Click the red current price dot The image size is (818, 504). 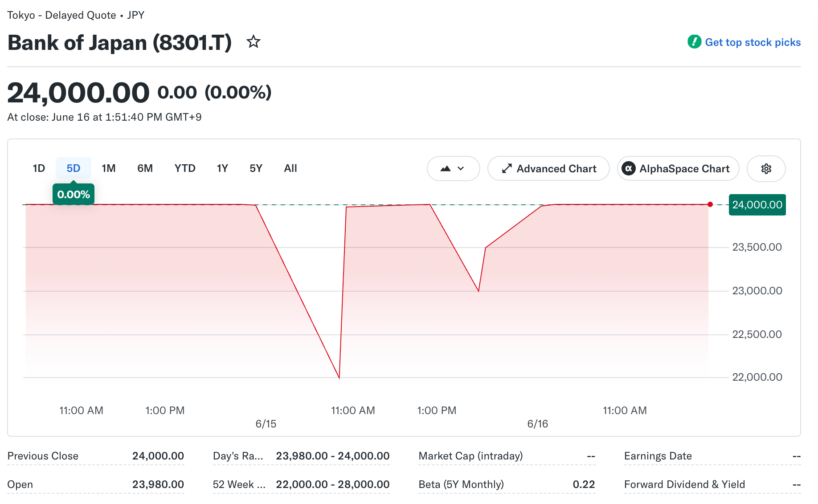click(x=710, y=204)
